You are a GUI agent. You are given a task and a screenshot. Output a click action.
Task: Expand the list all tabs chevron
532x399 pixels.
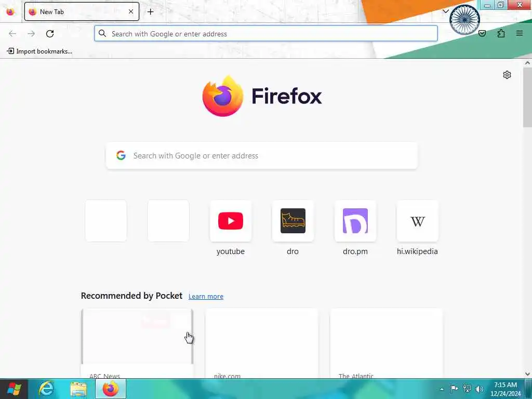(445, 11)
